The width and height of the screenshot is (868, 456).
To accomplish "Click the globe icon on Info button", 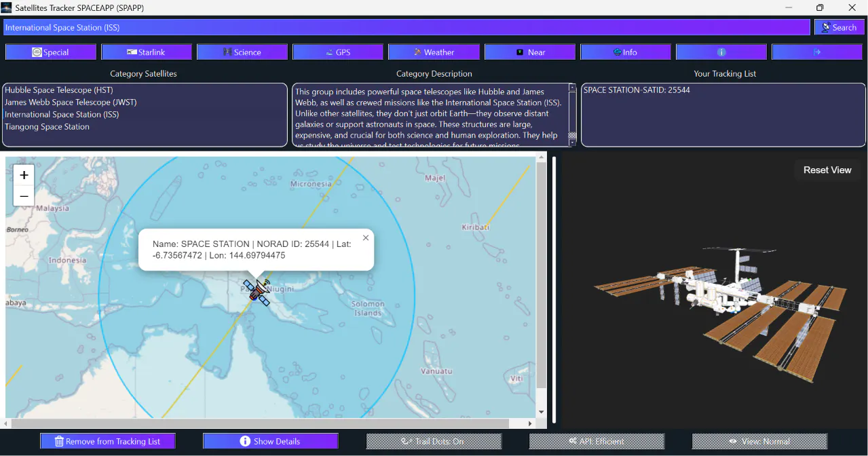I will 617,52.
